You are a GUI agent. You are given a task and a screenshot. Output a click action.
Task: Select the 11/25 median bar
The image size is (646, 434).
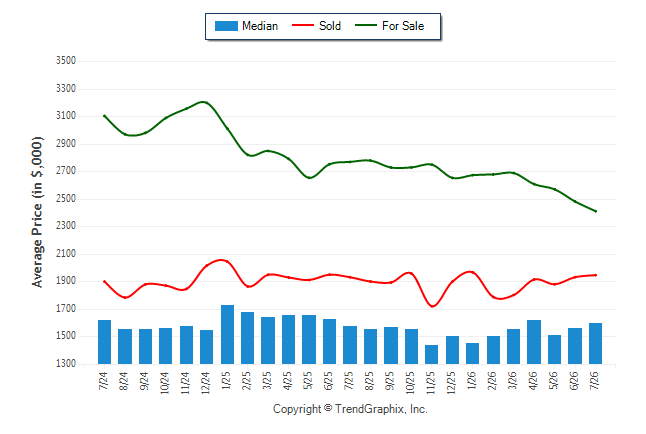coord(431,354)
